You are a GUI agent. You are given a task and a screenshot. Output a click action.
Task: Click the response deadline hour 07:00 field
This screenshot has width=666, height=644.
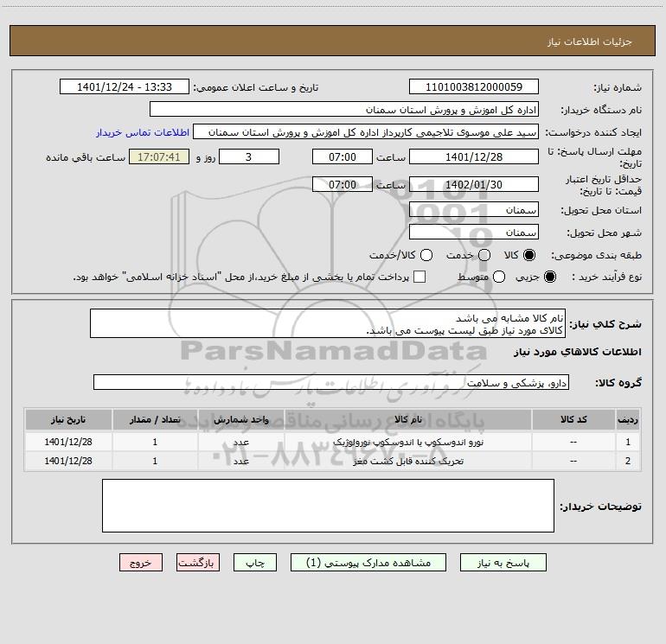(343, 156)
